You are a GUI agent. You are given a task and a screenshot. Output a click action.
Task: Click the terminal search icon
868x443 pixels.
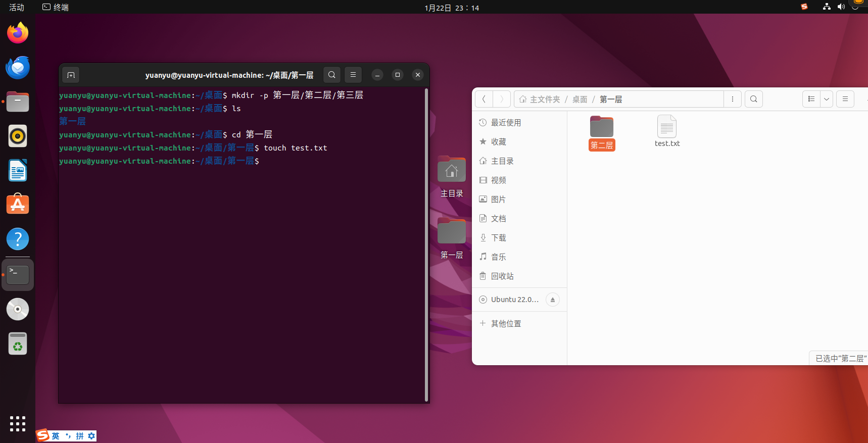tap(332, 75)
